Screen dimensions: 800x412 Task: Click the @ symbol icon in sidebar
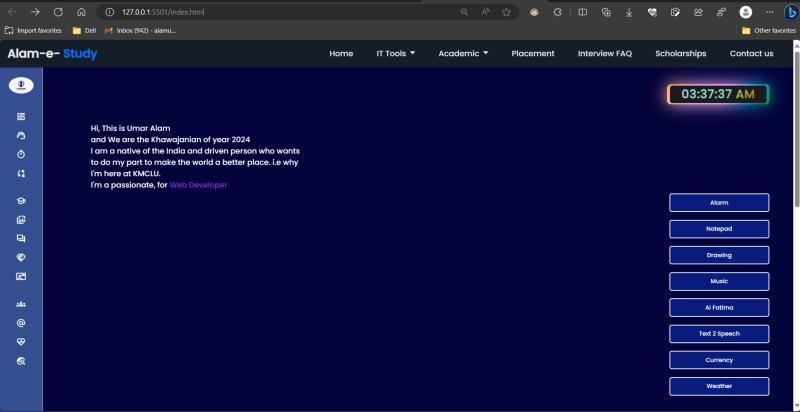(21, 323)
